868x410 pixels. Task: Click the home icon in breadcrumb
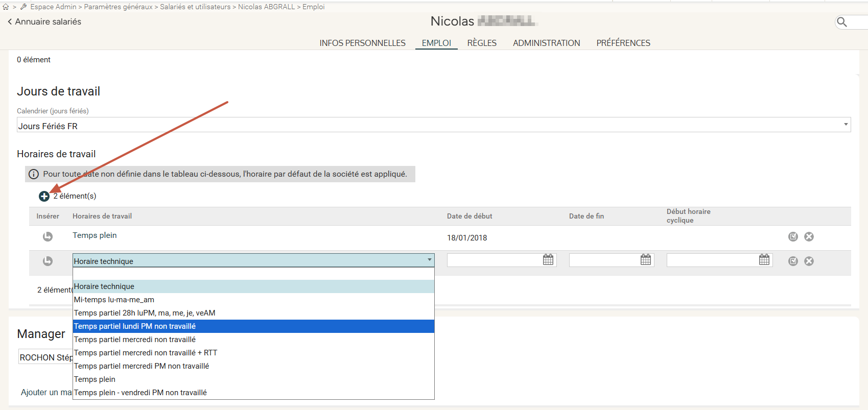click(6, 7)
